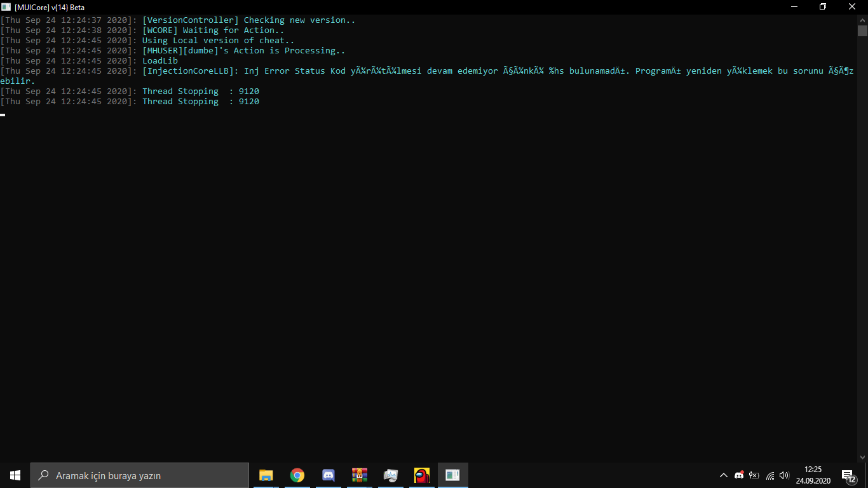Click the wrapped 'ebilir.' line text
868x488 pixels.
[x=18, y=81]
